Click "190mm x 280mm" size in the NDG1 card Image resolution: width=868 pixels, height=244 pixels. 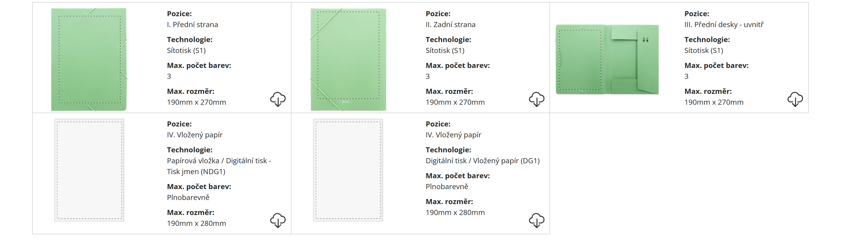point(196,223)
